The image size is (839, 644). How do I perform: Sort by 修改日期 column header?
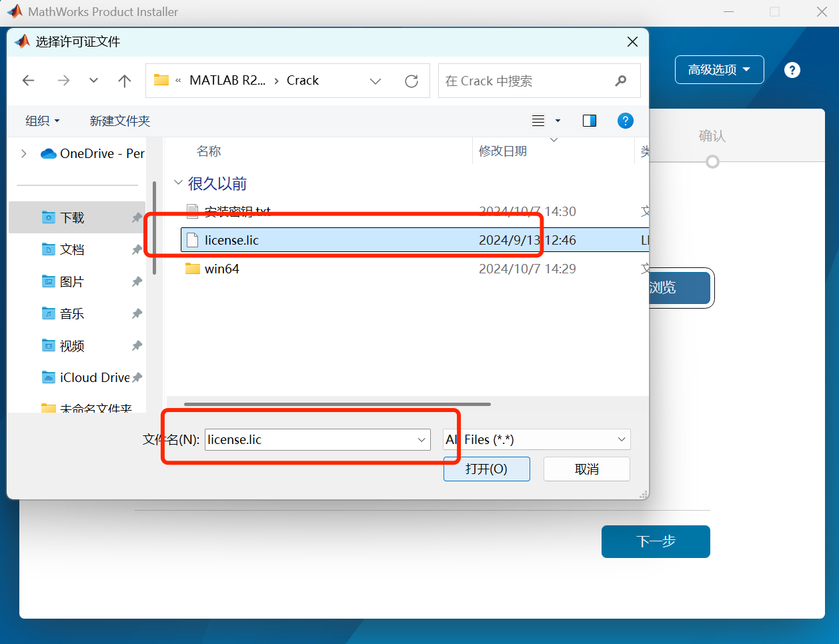tap(503, 151)
